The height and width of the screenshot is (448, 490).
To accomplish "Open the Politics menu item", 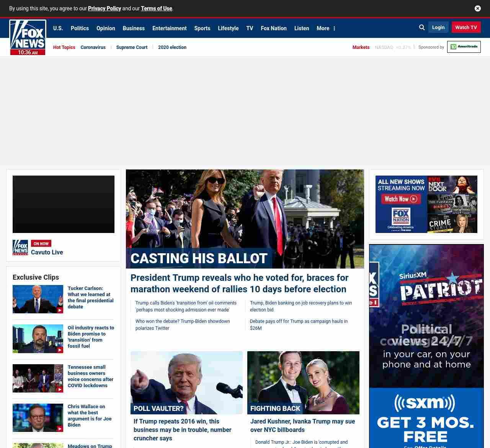I will point(80,28).
